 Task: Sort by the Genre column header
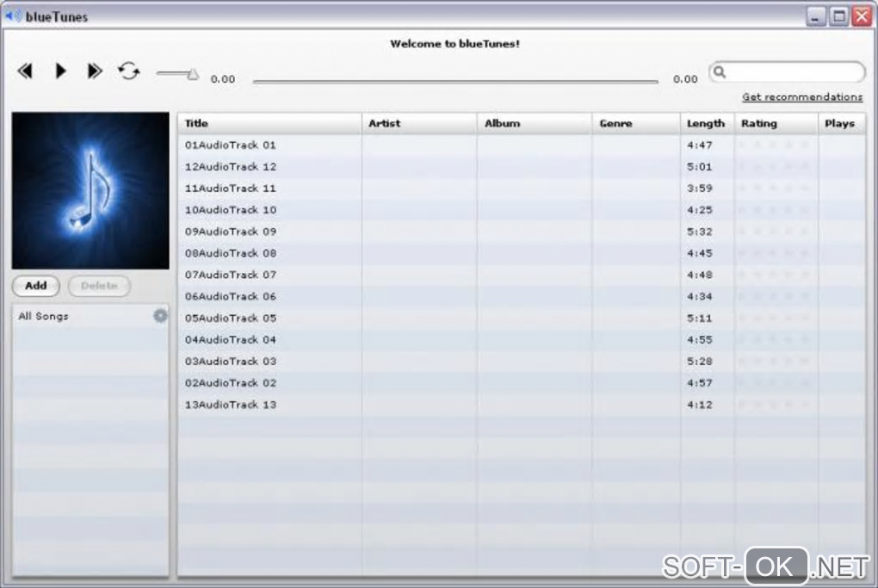pos(636,124)
